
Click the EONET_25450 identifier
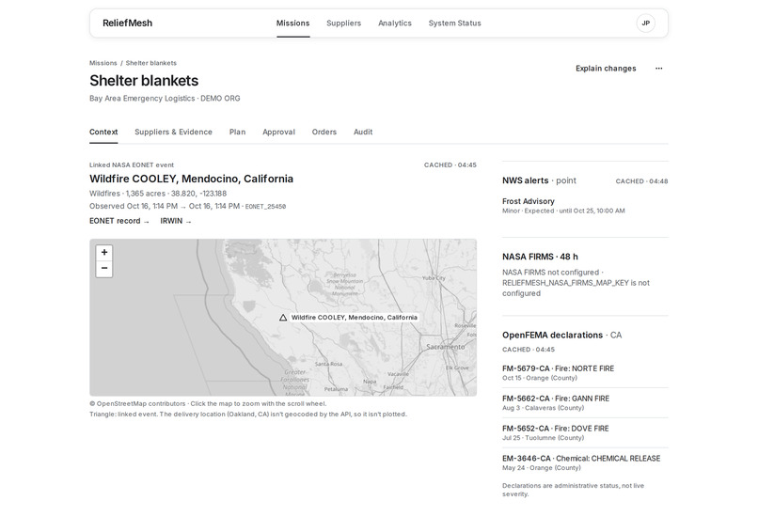pyautogui.click(x=265, y=207)
